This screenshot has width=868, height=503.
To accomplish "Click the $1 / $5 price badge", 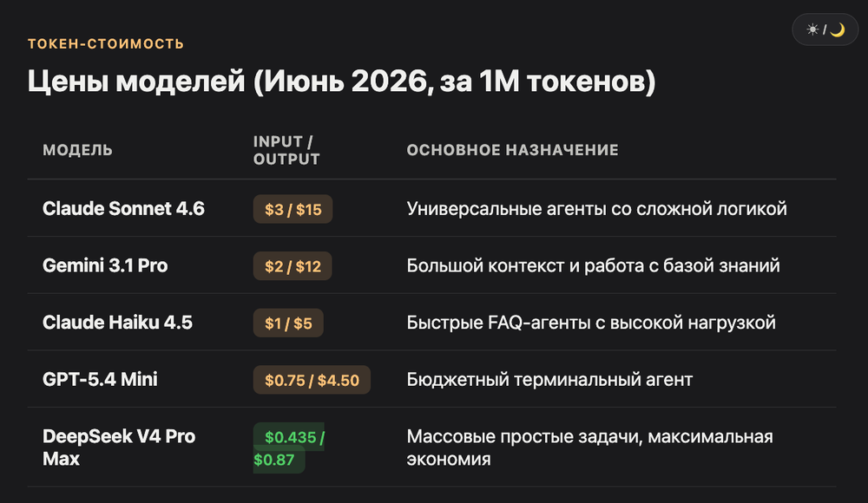I will [x=288, y=323].
